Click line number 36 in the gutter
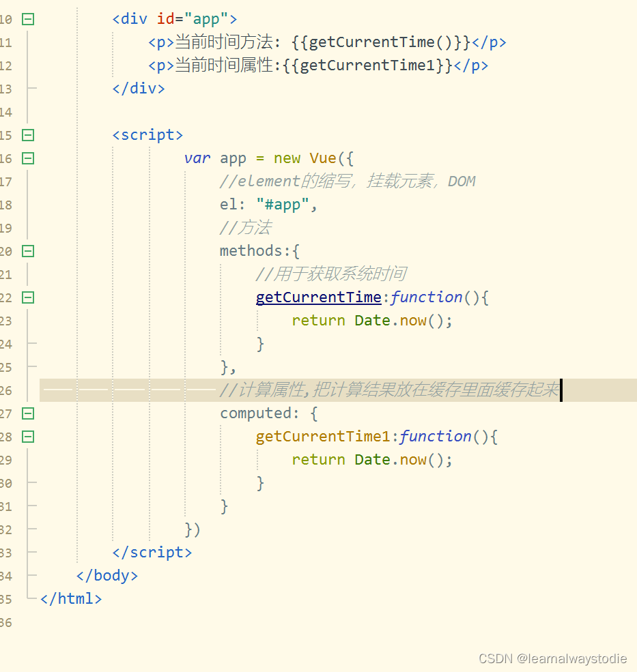Image resolution: width=637 pixels, height=672 pixels. 6,623
